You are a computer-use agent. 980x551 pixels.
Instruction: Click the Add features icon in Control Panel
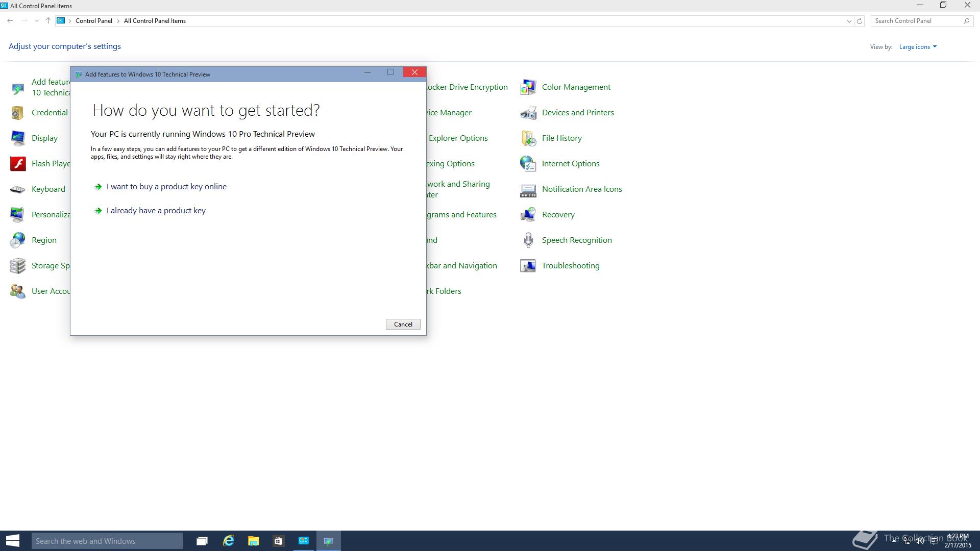(18, 89)
